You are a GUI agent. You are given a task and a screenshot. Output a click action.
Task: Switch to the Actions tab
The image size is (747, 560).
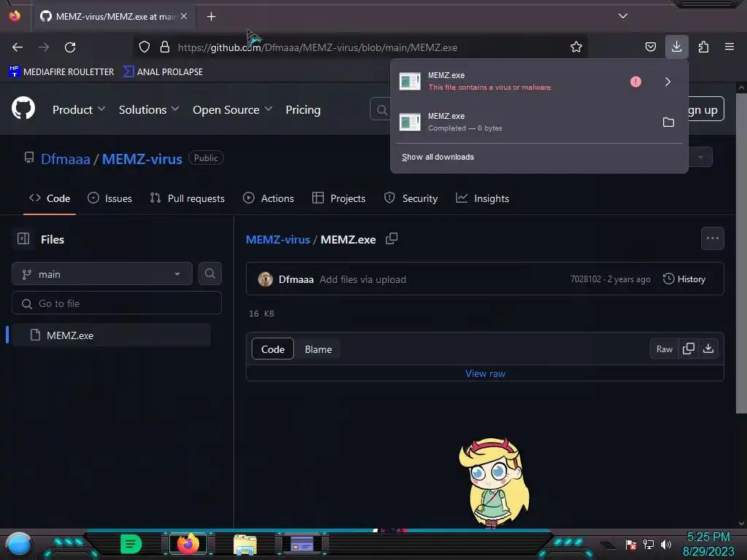tap(268, 198)
